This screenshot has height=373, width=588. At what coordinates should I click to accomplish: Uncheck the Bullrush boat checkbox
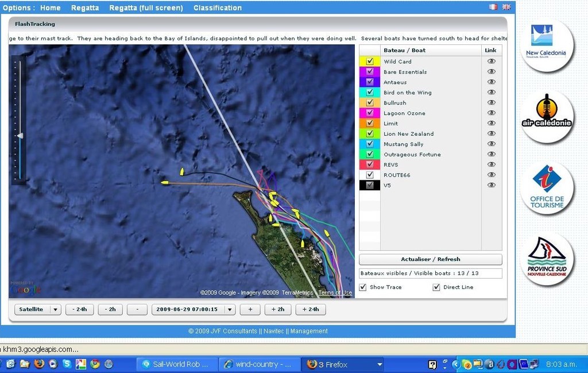(x=370, y=102)
